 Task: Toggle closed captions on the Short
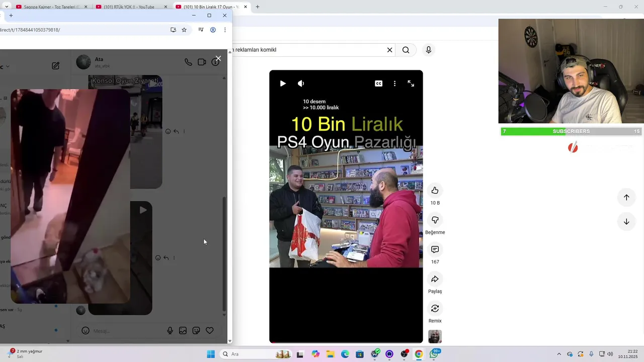[x=379, y=83]
